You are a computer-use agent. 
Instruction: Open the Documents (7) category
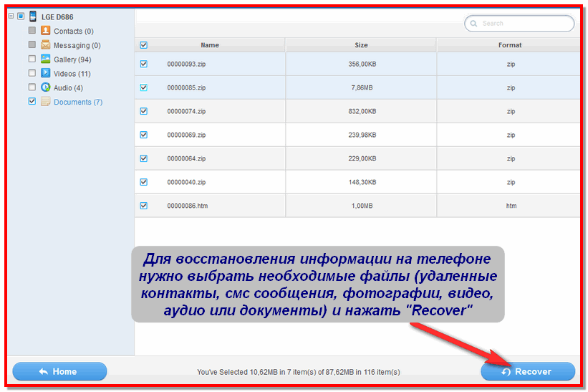pos(77,102)
